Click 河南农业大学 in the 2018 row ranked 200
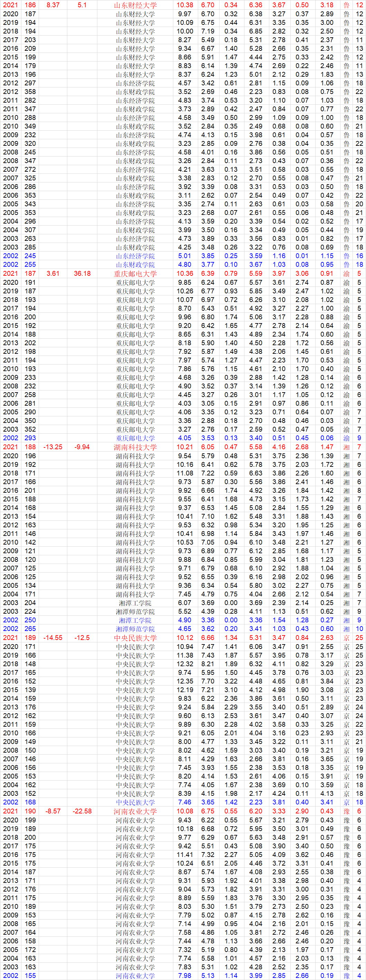The image size is (366, 980). [x=135, y=838]
